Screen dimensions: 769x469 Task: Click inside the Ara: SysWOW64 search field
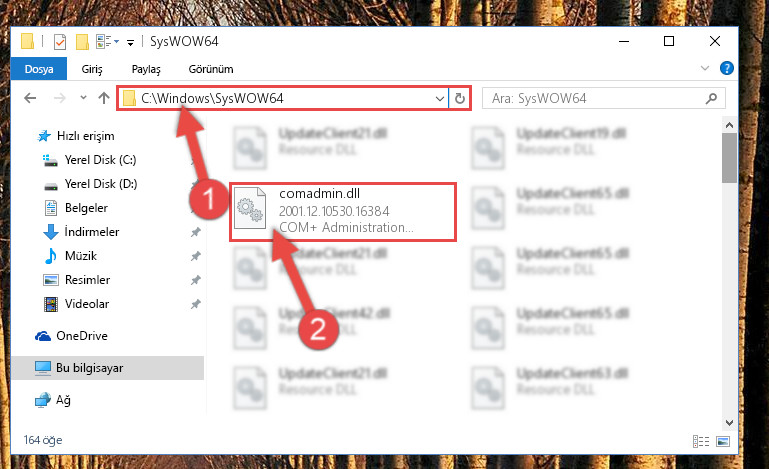pyautogui.click(x=594, y=99)
